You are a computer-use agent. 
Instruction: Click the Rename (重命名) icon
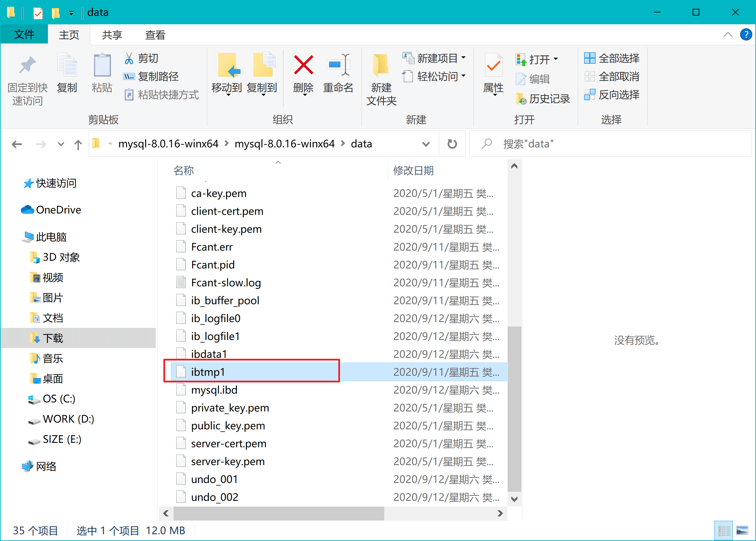click(x=338, y=65)
